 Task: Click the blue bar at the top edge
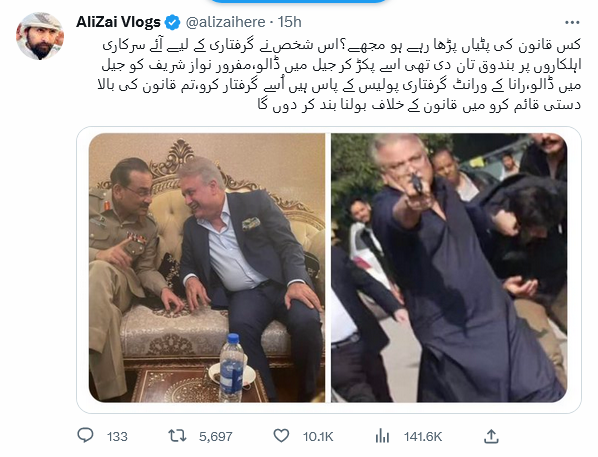tap(299, 2)
